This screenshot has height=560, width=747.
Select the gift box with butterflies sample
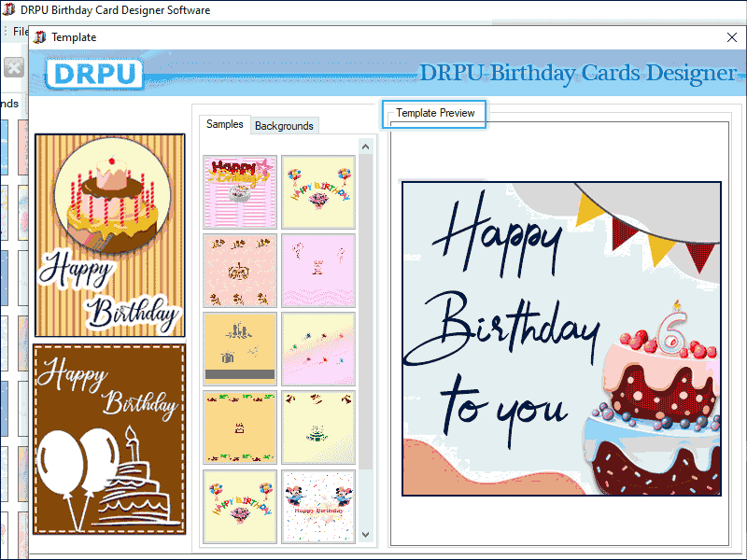coord(240,348)
